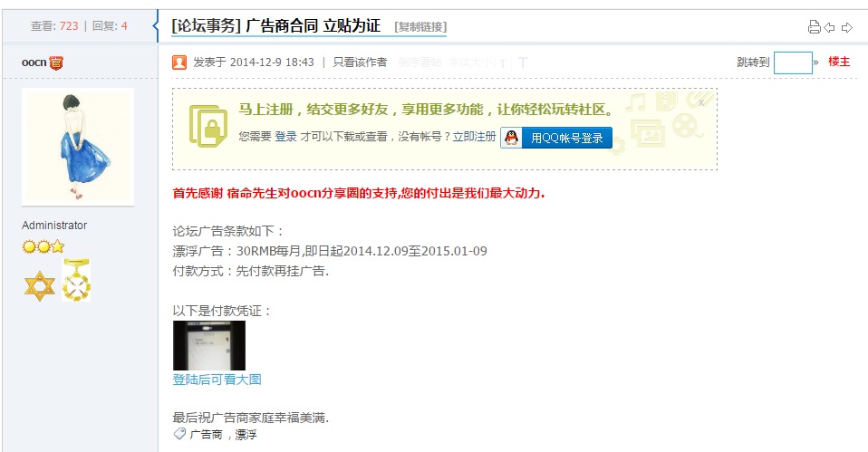Click the round gold medal badge

tap(76, 280)
